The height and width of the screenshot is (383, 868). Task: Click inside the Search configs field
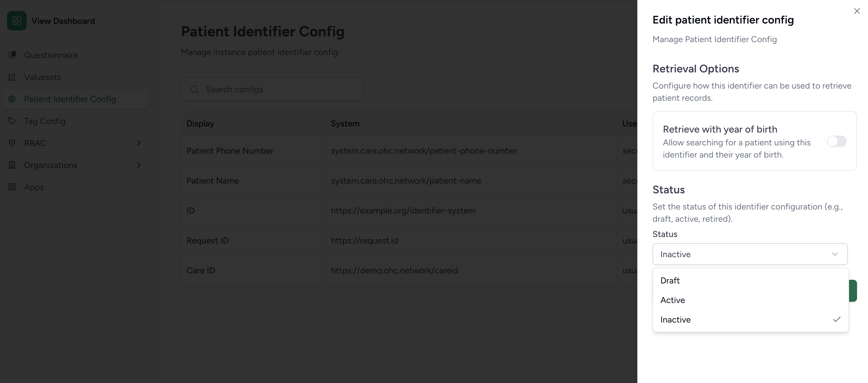(x=272, y=89)
